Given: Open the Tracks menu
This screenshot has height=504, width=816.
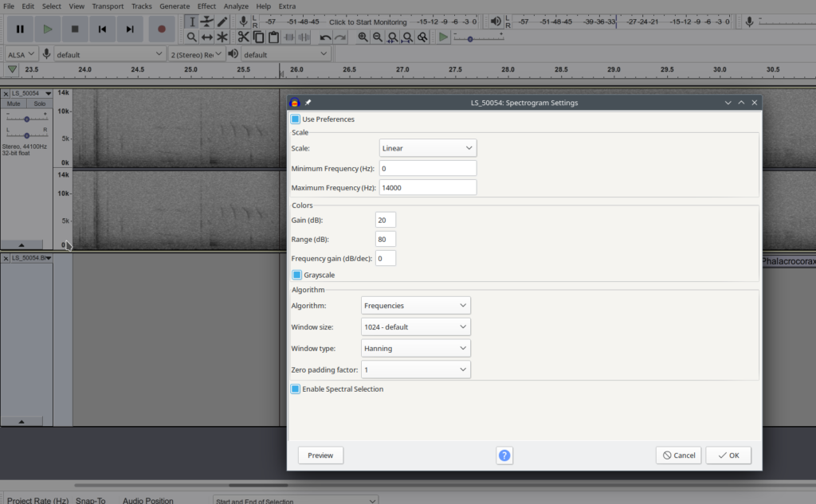Looking at the screenshot, I should click(x=142, y=6).
